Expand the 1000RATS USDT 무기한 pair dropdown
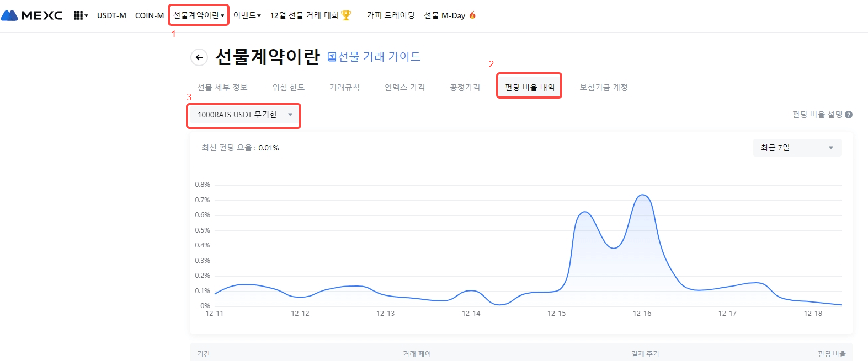The image size is (868, 361). pyautogui.click(x=243, y=115)
